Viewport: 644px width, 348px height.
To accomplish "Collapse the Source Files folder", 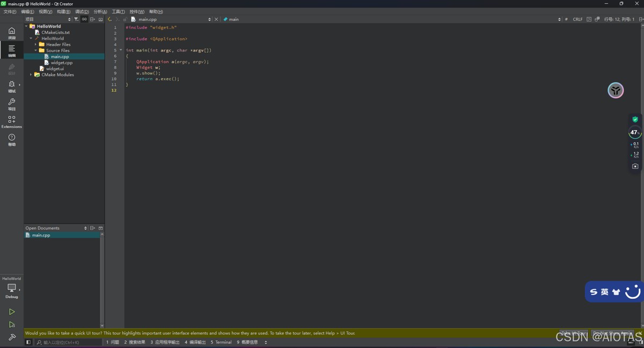I will pyautogui.click(x=36, y=50).
